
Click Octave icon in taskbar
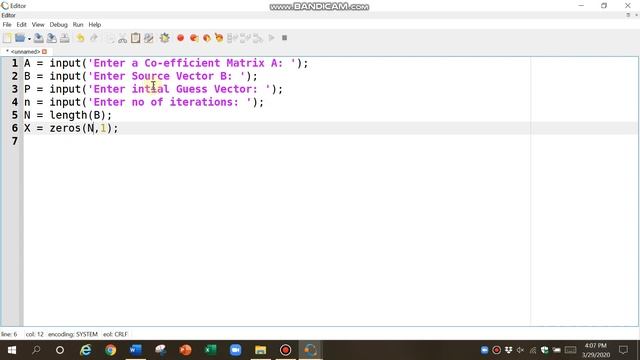pyautogui.click(x=310, y=350)
